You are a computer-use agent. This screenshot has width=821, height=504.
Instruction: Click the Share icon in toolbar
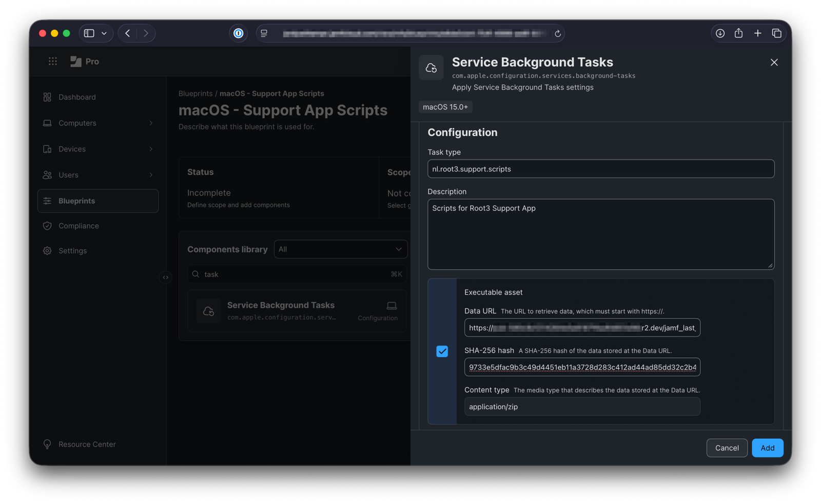click(x=738, y=33)
